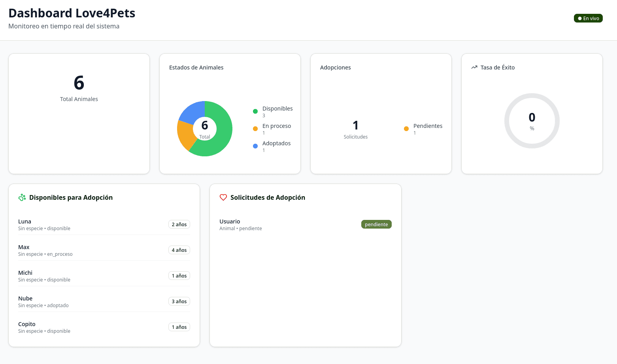Select the animal name Copito
The width and height of the screenshot is (617, 364).
click(x=27, y=324)
